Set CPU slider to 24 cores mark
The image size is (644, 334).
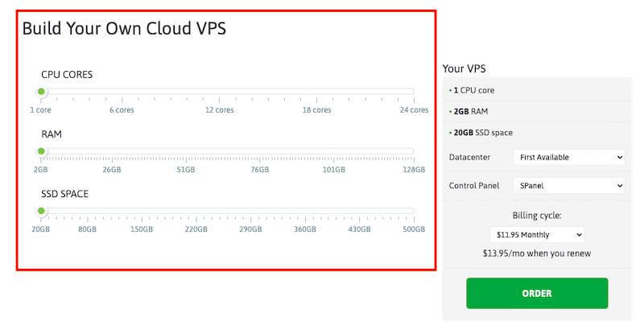(413, 92)
